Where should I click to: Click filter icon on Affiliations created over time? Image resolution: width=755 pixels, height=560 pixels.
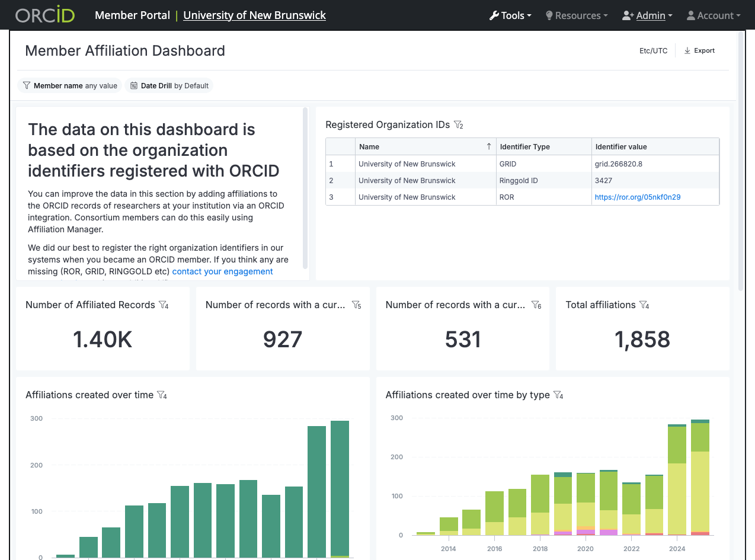point(162,395)
